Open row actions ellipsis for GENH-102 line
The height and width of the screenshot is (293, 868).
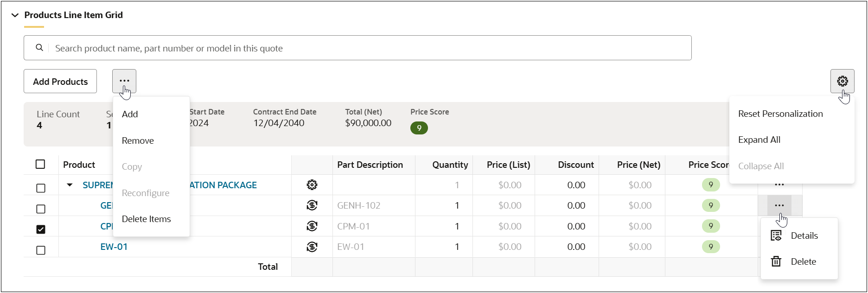pos(779,205)
